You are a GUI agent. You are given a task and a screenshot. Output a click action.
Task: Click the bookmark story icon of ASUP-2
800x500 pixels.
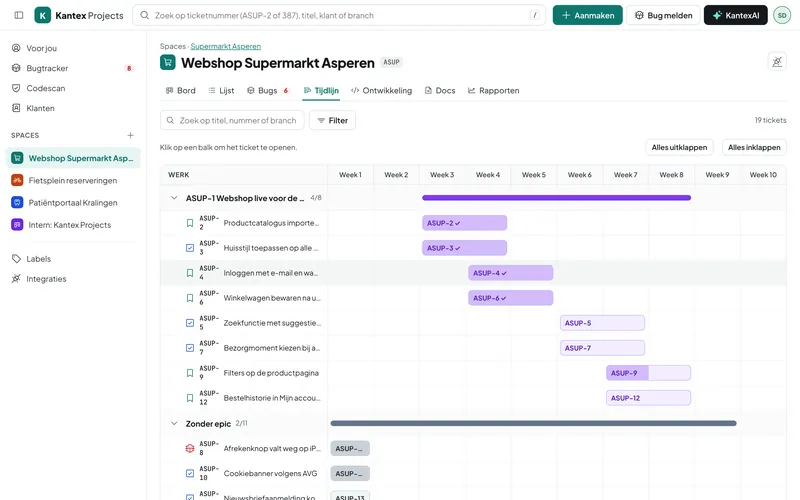[190, 223]
